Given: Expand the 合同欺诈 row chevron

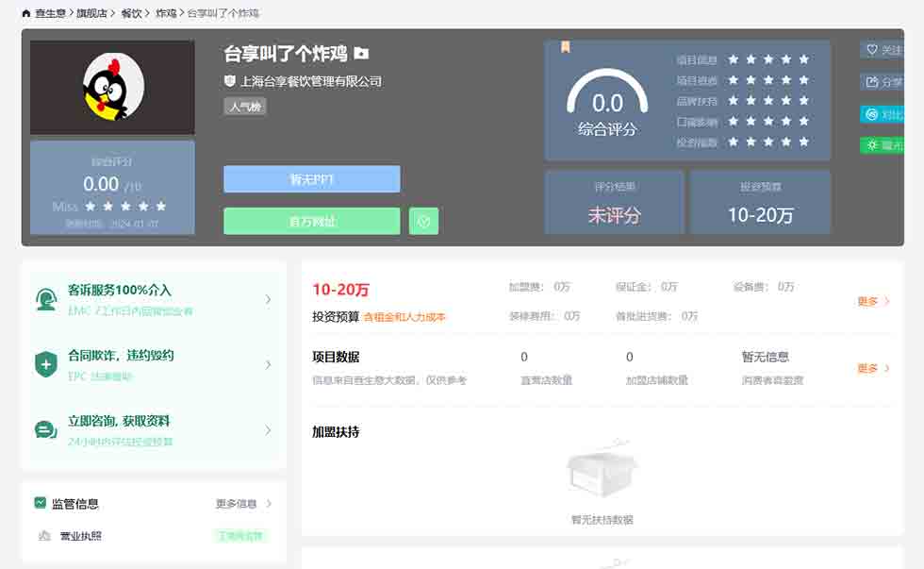Looking at the screenshot, I should point(268,364).
